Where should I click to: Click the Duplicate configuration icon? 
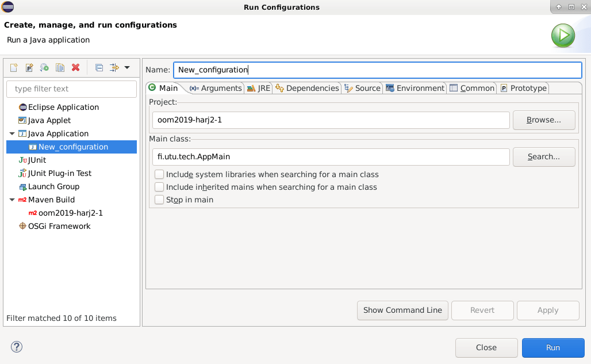pos(60,67)
